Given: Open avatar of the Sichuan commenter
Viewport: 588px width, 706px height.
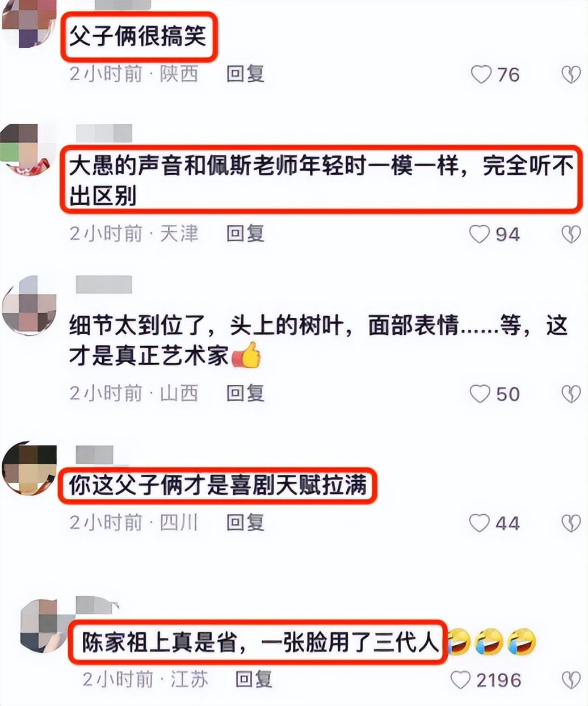Looking at the screenshot, I should (x=30, y=467).
